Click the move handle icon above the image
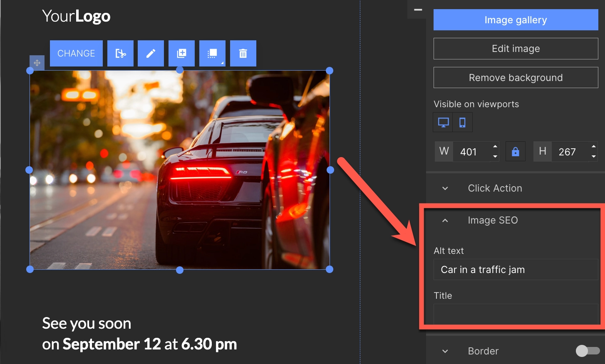The image size is (605, 364). [x=37, y=63]
